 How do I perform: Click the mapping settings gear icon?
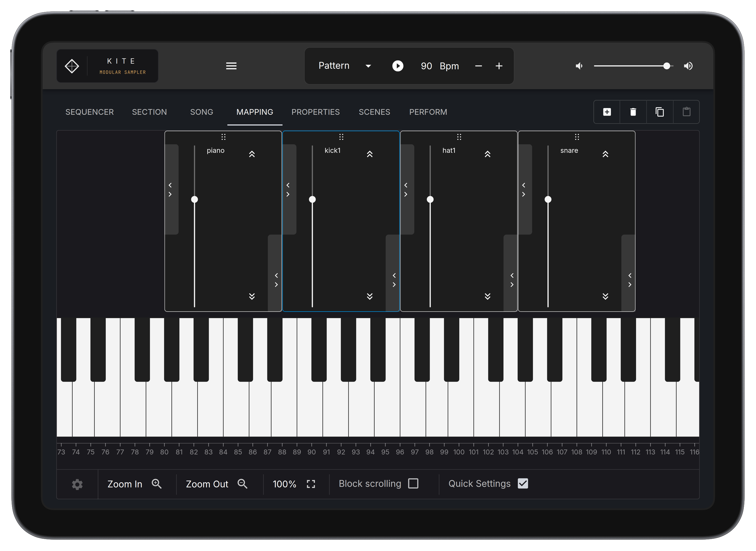[77, 484]
